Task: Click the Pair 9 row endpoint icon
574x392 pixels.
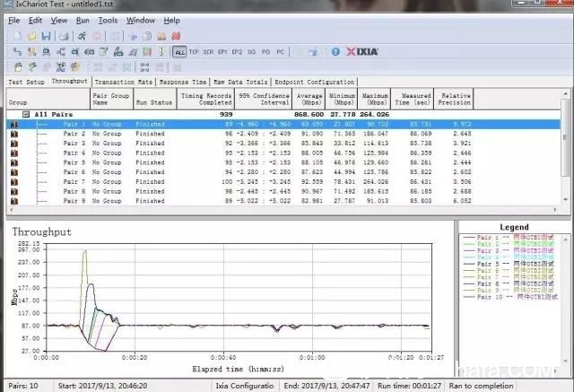Action: [14, 201]
